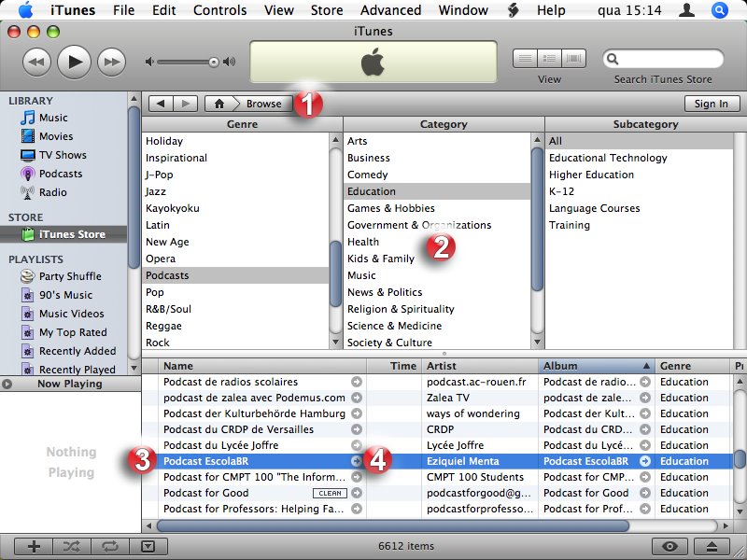Toggle shuffle mode
Screen dimensions: 747x560
pos(72,546)
